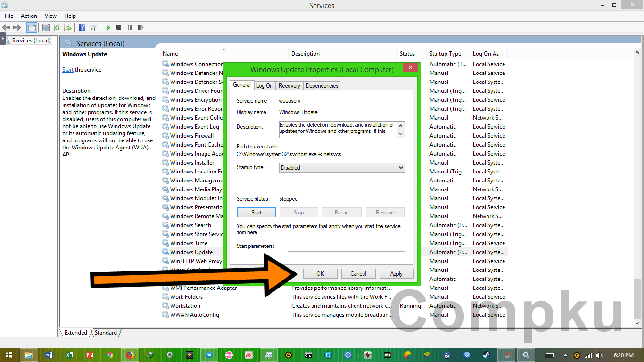Screen dimensions: 644x362
Task: Select the WWAN AutoConfig service row
Action: [x=334, y=315]
